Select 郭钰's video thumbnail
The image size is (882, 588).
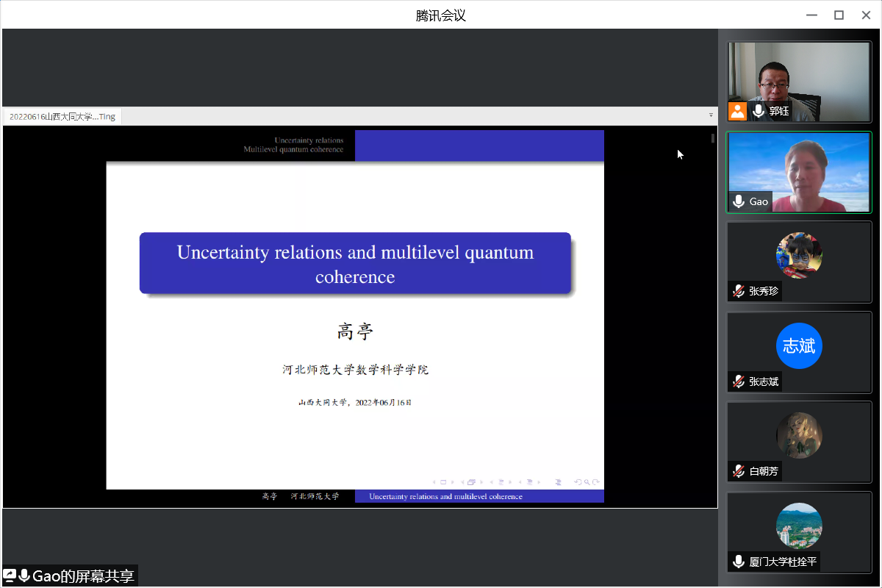click(x=799, y=82)
